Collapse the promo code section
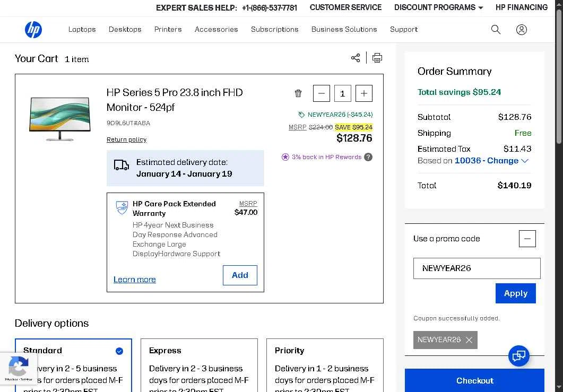 click(x=527, y=239)
